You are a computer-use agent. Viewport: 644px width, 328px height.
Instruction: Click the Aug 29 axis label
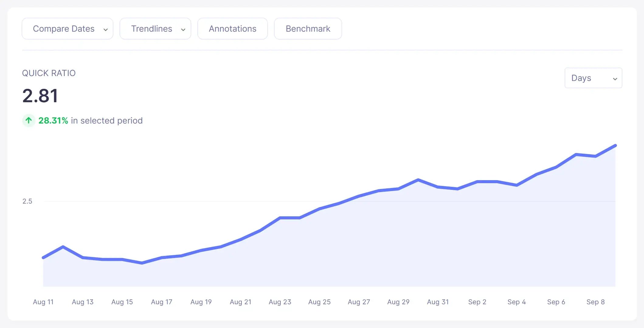click(x=398, y=302)
